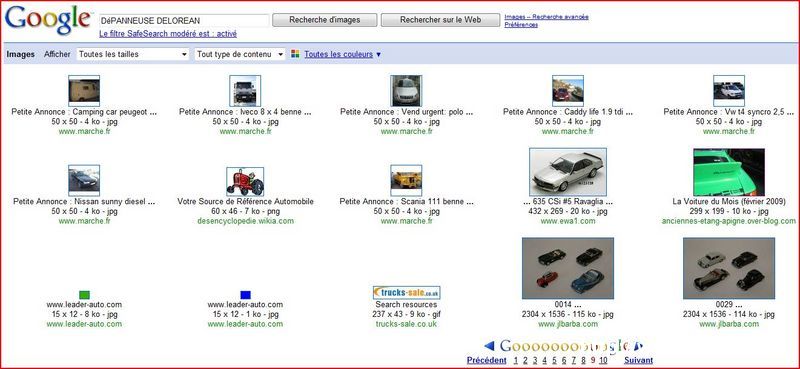Click the previous page arrow before Gooooogle
The image size is (800, 369).
coord(489,346)
